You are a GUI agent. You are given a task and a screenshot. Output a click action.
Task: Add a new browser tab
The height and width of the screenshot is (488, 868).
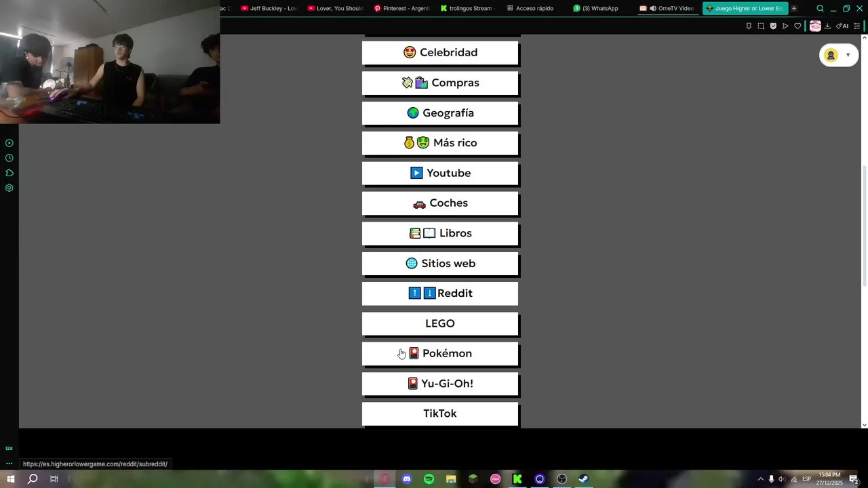pos(794,8)
